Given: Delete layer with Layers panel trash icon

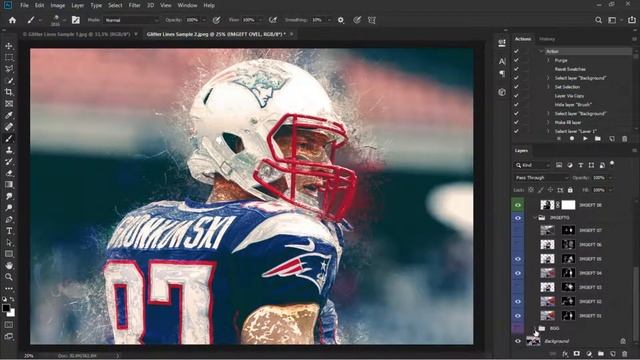Looking at the screenshot, I should pos(624,354).
